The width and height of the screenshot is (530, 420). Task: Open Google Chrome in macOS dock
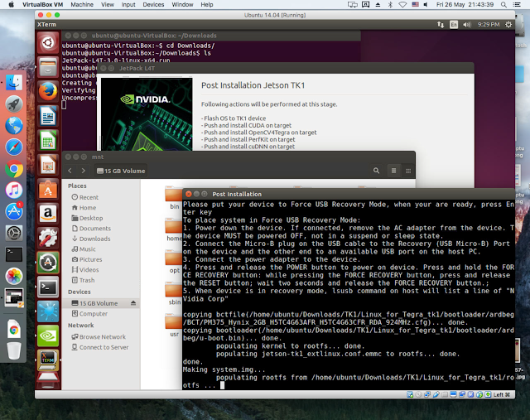(14, 169)
